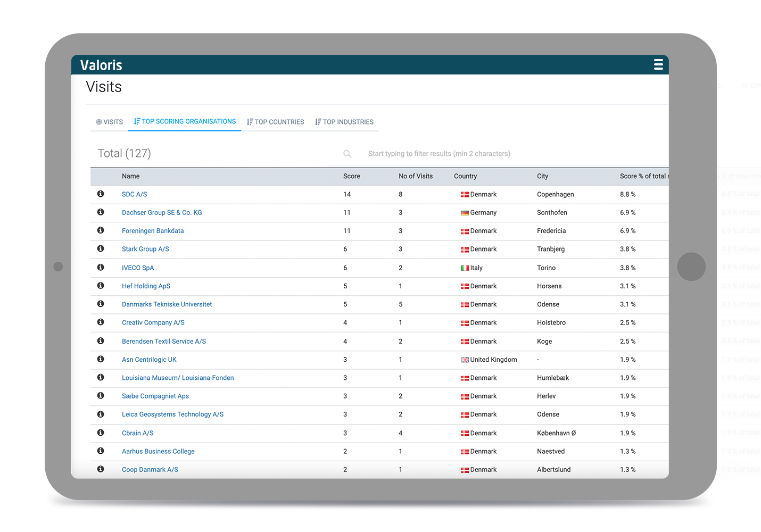Click the Italy flag in the IVECO row

coord(465,268)
